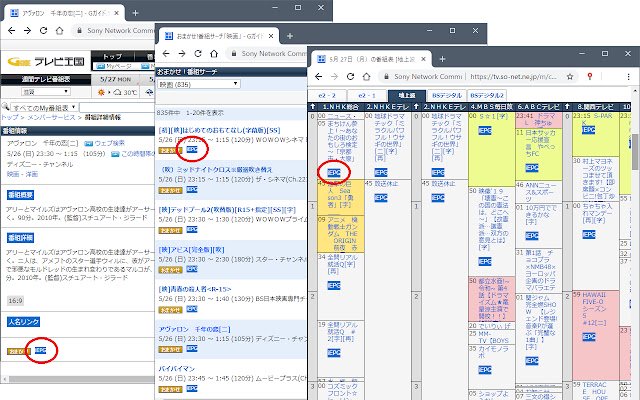The image size is (640, 400).
Task: Click iEPG icon under カイモノラボ
Action: [x=484, y=370]
